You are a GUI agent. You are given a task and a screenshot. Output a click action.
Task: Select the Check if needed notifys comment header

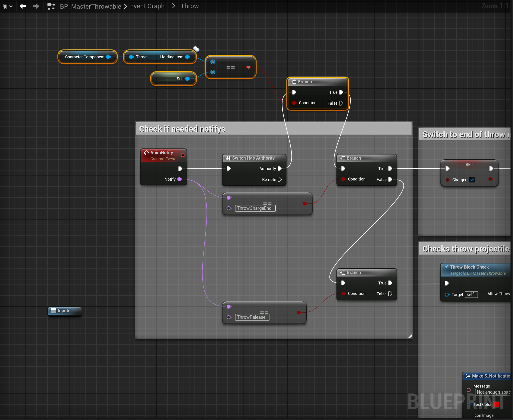click(x=273, y=129)
